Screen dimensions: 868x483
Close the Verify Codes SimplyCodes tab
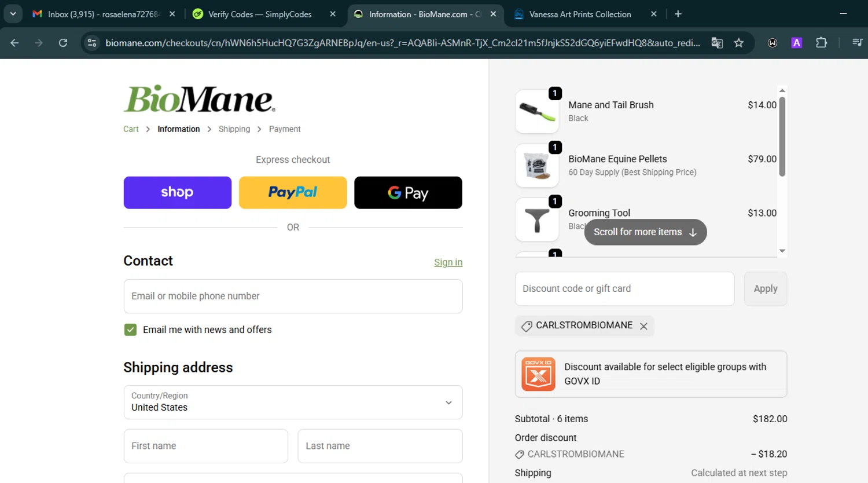(x=333, y=14)
